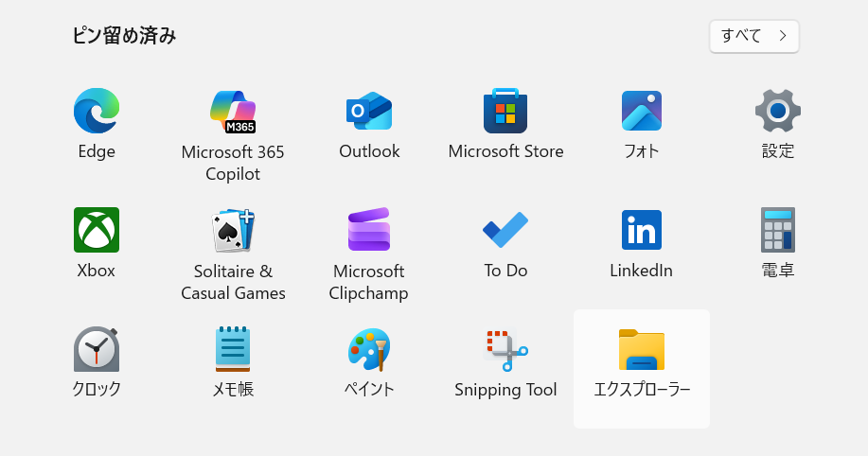The height and width of the screenshot is (456, 868).
Task: Open the クロック clock app
Action: click(x=96, y=350)
